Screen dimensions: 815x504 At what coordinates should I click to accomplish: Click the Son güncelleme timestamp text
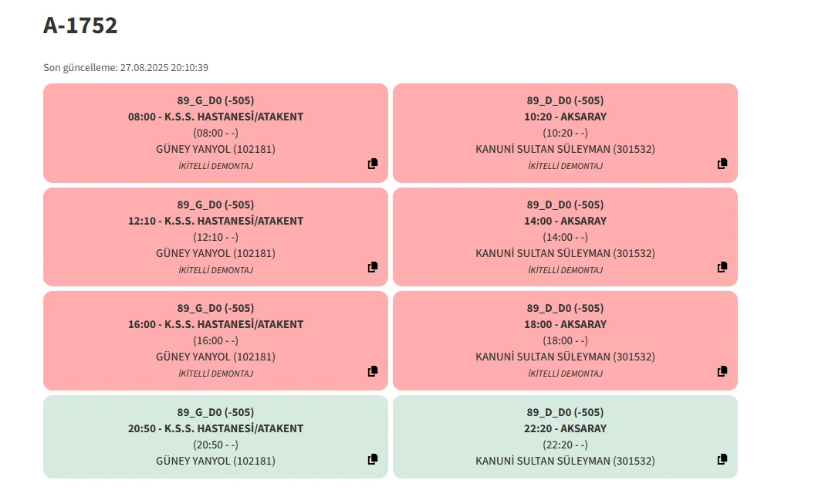click(126, 68)
